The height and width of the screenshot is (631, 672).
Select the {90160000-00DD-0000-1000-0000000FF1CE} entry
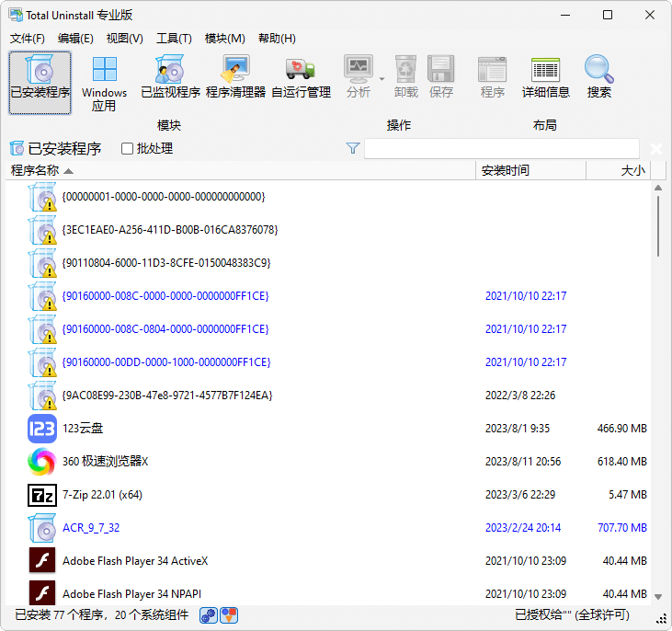pos(328,362)
